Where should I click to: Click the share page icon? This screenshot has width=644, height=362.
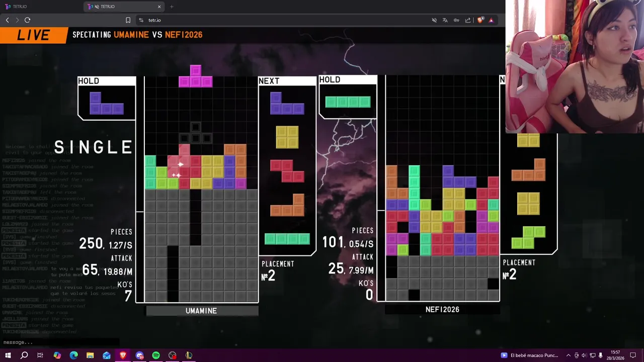click(x=468, y=20)
